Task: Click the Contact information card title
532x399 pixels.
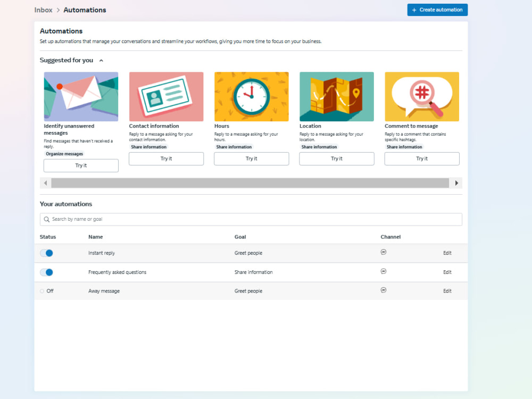Action: point(154,126)
